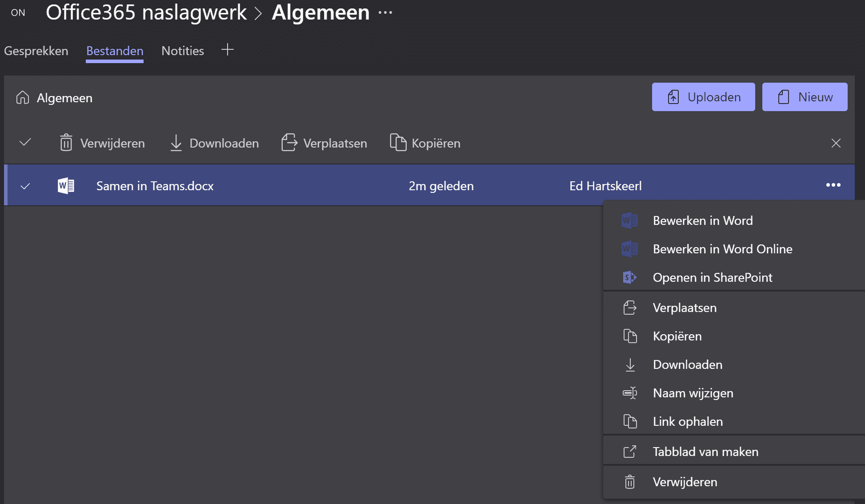Close the selection toolbar with X
Screen dimensions: 865x504
(x=836, y=143)
